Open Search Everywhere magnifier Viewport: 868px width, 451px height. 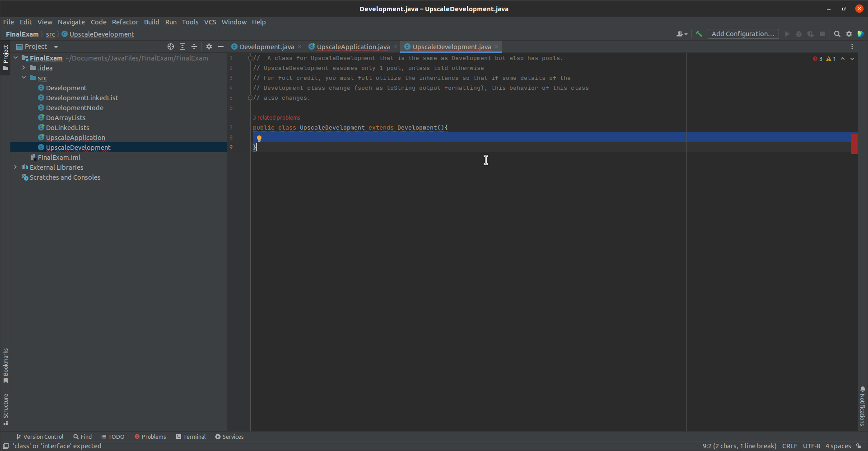(x=837, y=34)
